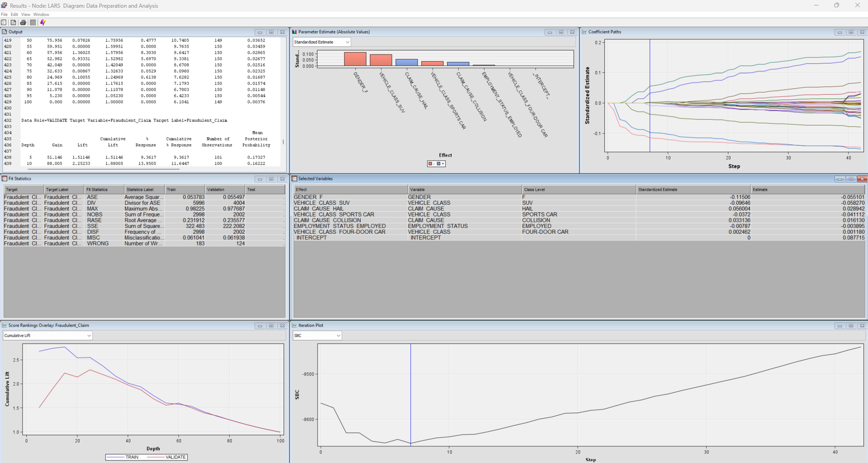
Task: Click the Coefficient Paths panel title icon
Action: coord(584,32)
